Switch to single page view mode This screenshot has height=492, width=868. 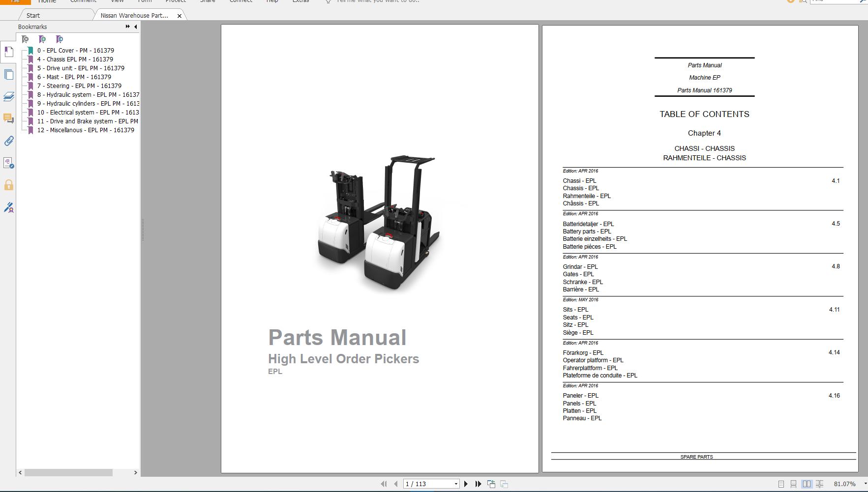click(781, 484)
